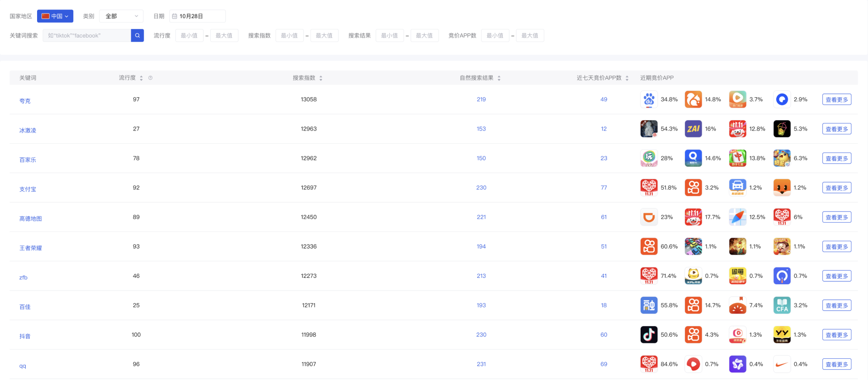Click the Pinduoduo 51.8% icon in 支付宝 row
The width and height of the screenshot is (868, 380).
[x=649, y=188]
